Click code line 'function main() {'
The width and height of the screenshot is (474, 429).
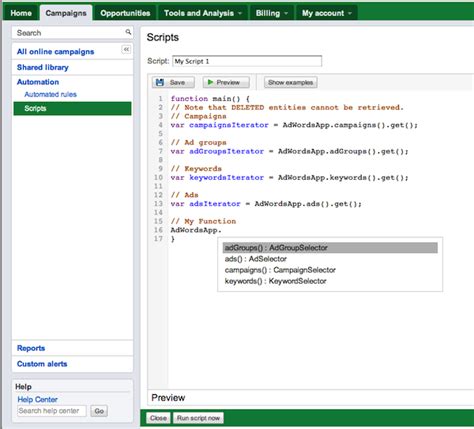pyautogui.click(x=210, y=99)
